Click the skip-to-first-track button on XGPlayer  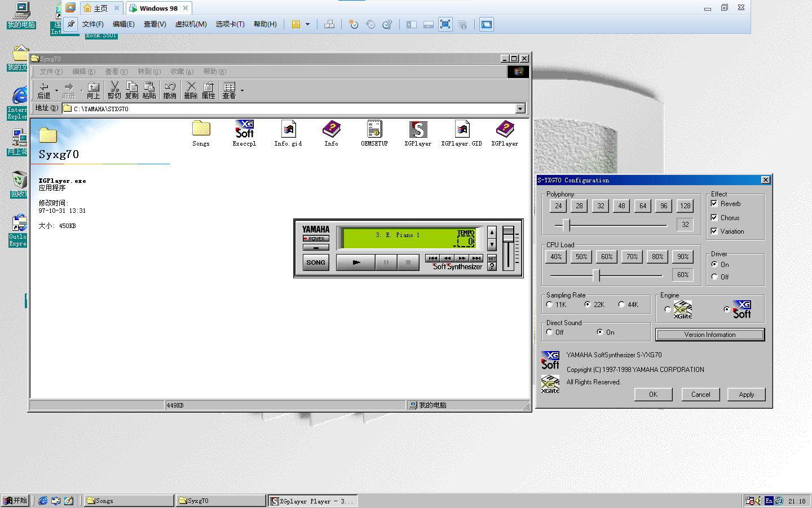click(433, 258)
